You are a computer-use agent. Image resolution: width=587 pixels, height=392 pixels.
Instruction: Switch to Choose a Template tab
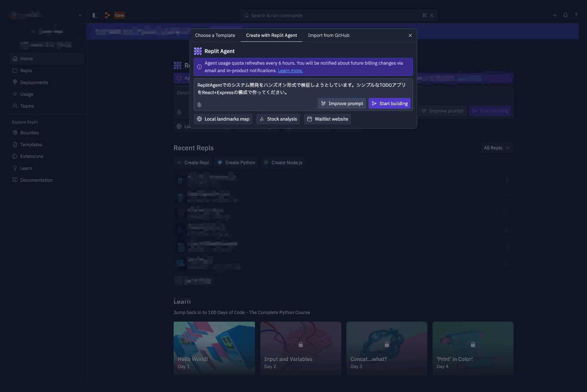click(x=215, y=36)
